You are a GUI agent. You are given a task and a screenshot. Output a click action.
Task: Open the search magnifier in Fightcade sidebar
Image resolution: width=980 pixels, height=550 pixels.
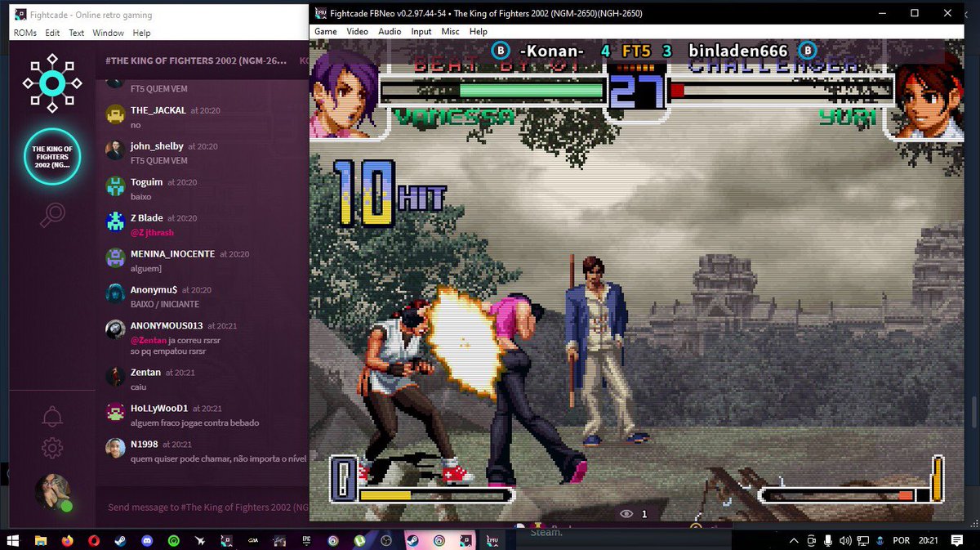pos(52,215)
